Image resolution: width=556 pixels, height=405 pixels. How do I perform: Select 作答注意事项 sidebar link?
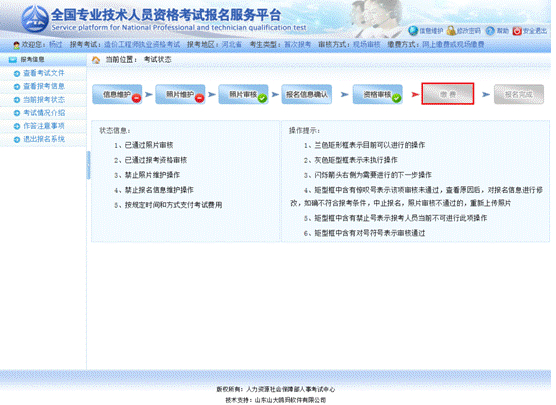coord(44,126)
